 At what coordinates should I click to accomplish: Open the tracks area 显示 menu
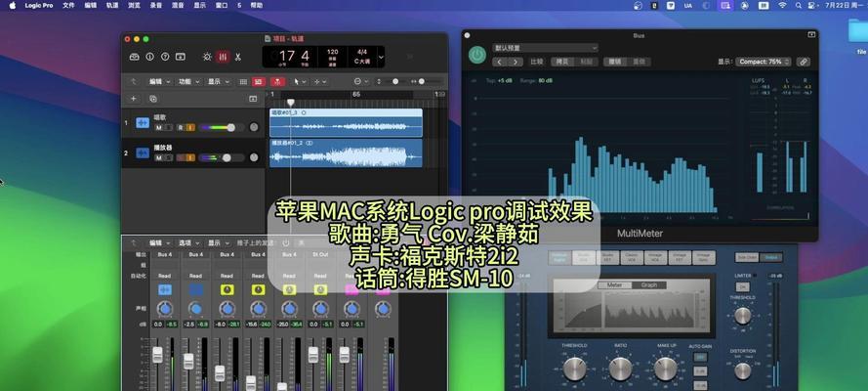coord(218,81)
